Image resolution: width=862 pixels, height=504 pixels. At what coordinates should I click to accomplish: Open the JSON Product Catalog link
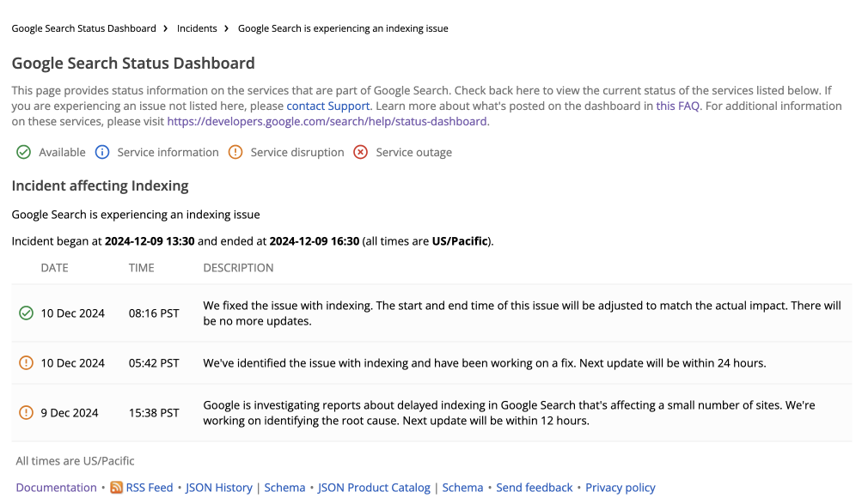374,488
